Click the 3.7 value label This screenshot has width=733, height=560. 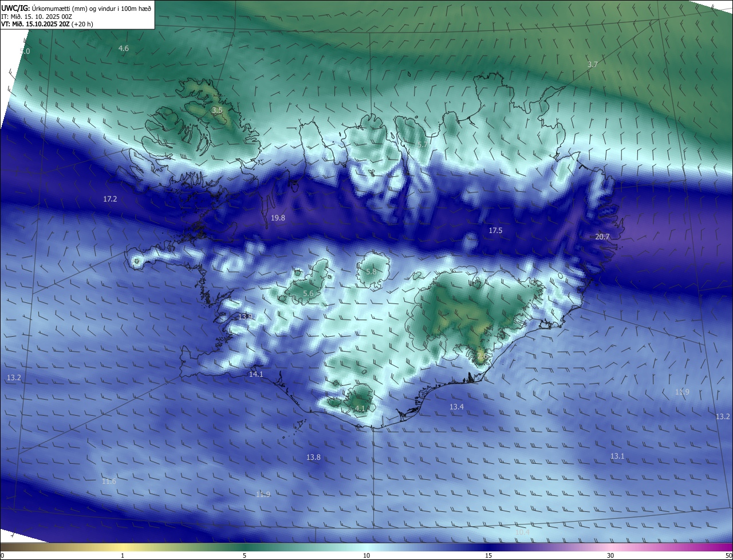coord(593,64)
